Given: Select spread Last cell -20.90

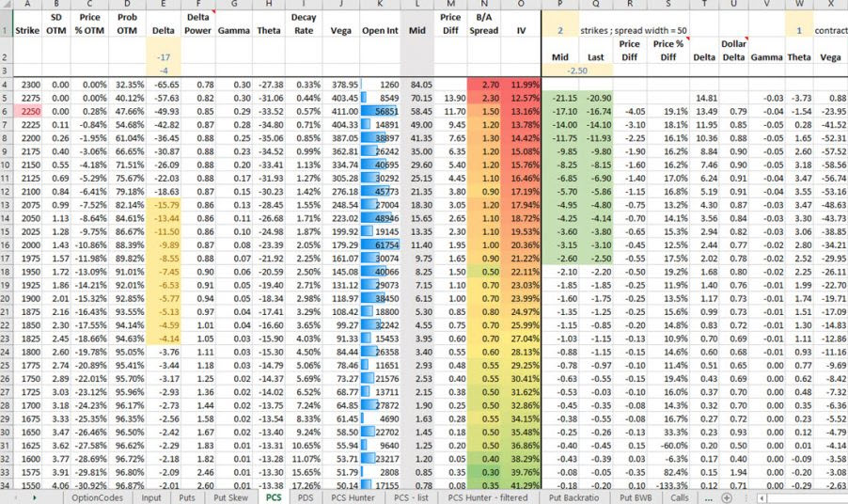Looking at the screenshot, I should [x=595, y=98].
